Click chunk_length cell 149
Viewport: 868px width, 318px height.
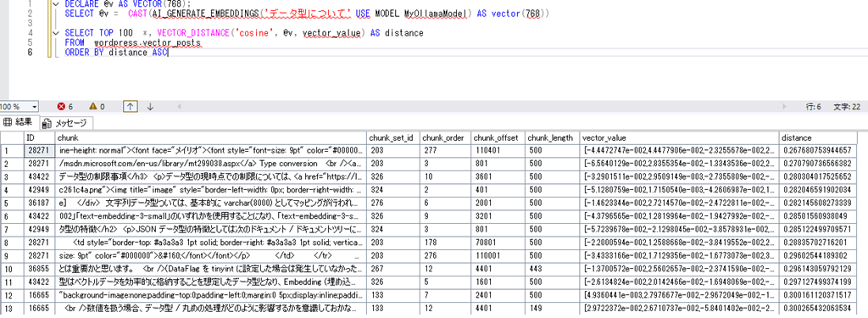click(x=553, y=309)
